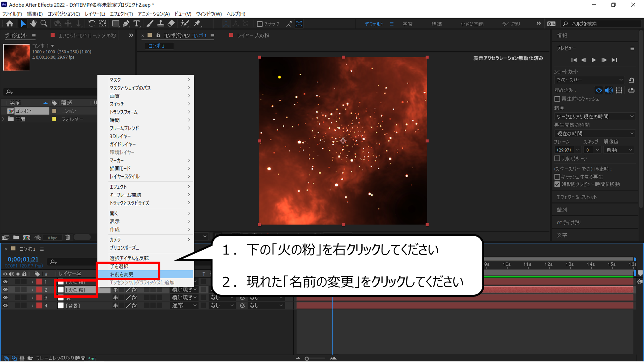Enable キャッシュ中なら再生 checkbox
This screenshot has height=362, width=644.
coord(557,177)
